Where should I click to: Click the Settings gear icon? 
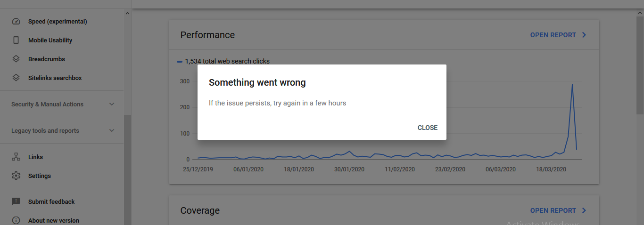tap(16, 176)
